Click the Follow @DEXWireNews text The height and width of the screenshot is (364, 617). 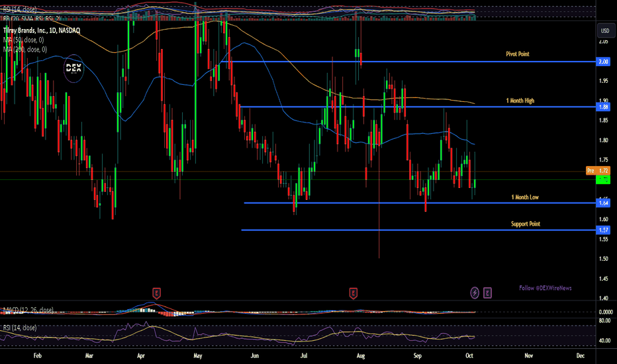coord(546,288)
